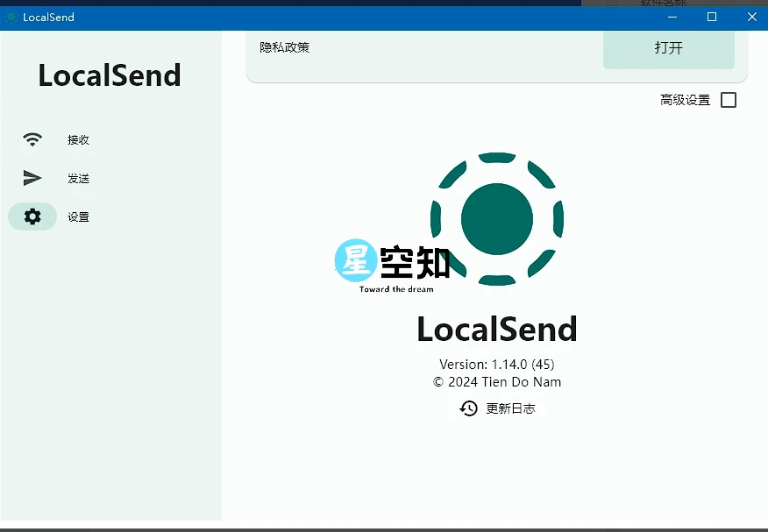Screen dimensions: 768x532
Task: Switch to the 发送 page
Action: 78,178
